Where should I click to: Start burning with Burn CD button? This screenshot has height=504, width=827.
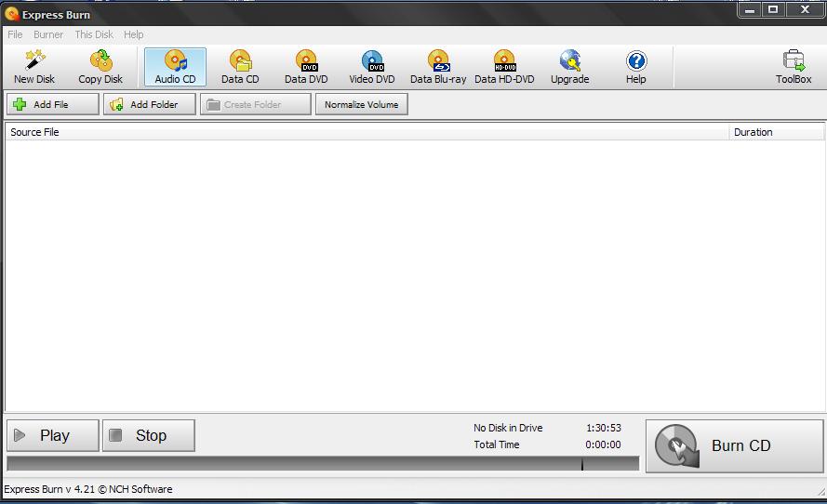click(734, 446)
